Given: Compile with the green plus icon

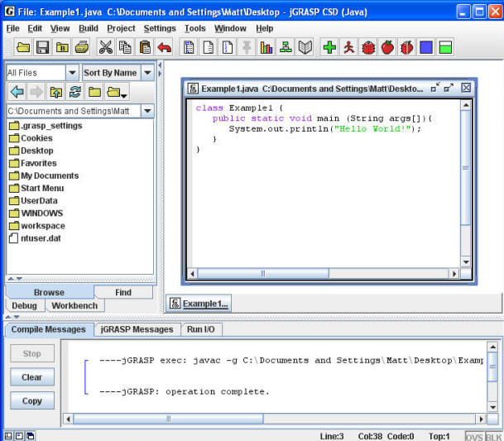Looking at the screenshot, I should pos(329,47).
